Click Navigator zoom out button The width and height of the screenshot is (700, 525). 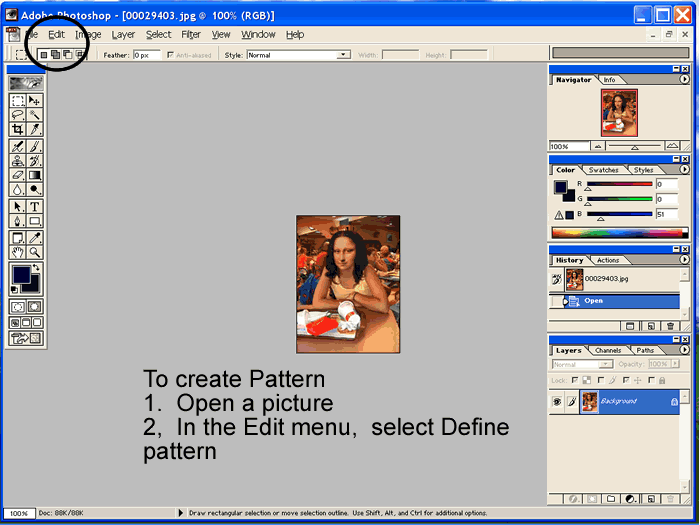(598, 146)
